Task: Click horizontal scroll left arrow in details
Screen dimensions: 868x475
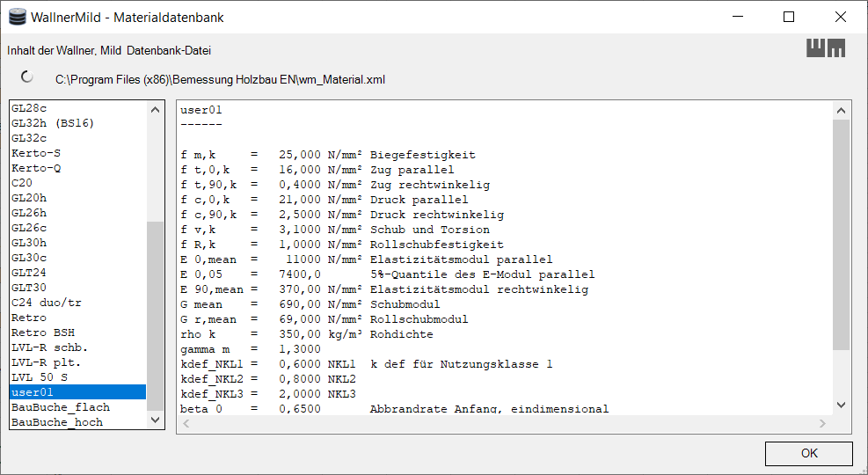Action: click(186, 423)
